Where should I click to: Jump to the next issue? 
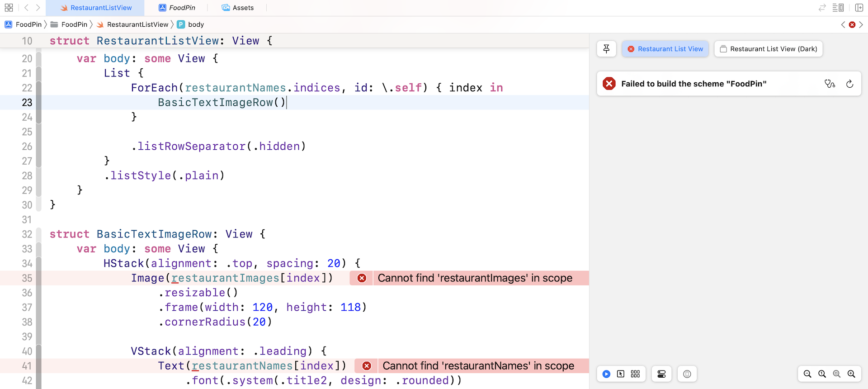861,24
